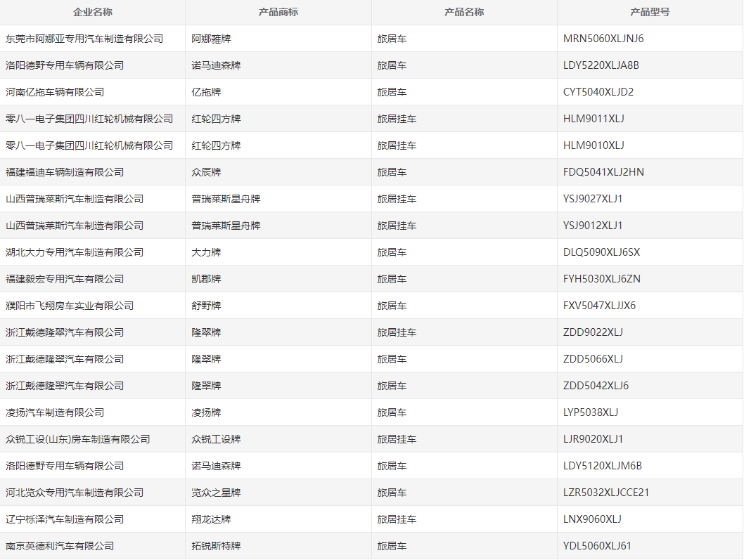Click model number FDQ5041XLJ2HN
744x560 pixels.
click(x=603, y=172)
